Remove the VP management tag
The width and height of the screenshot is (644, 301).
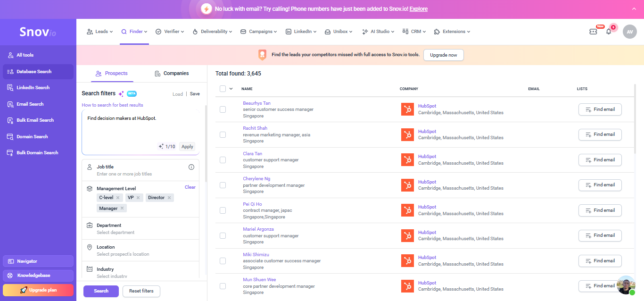click(x=138, y=198)
